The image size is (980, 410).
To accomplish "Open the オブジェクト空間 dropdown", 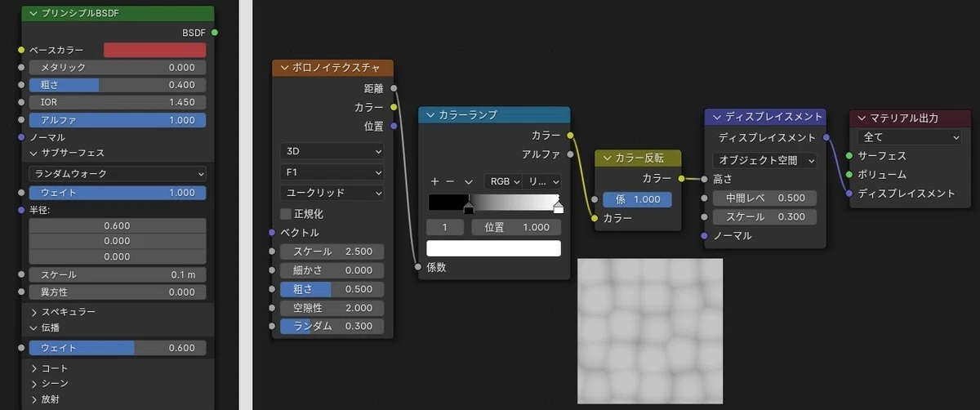I will [765, 160].
